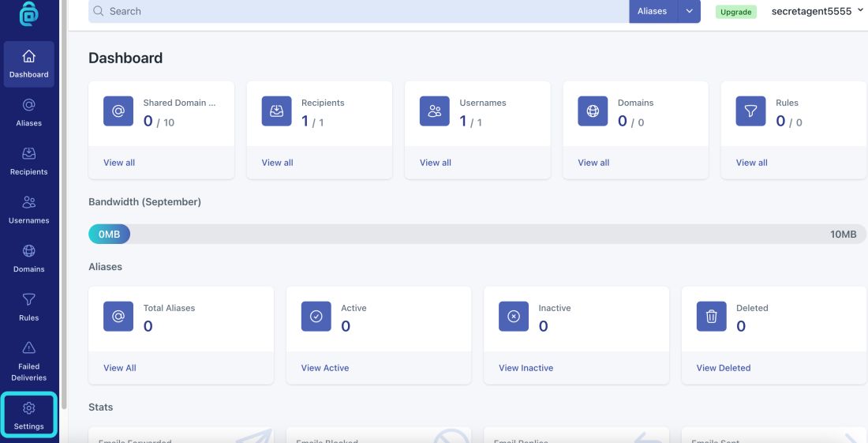This screenshot has width=868, height=443.
Task: Select the Domains globe icon in sidebar
Action: 28,251
